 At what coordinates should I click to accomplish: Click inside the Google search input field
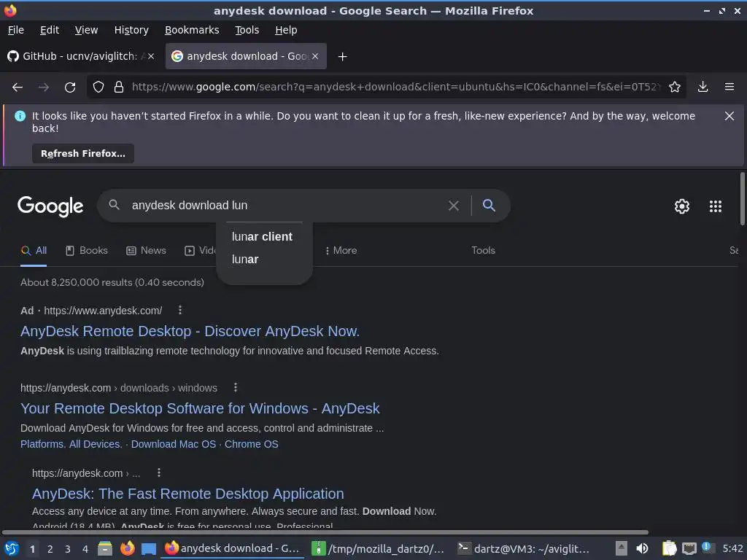point(286,206)
